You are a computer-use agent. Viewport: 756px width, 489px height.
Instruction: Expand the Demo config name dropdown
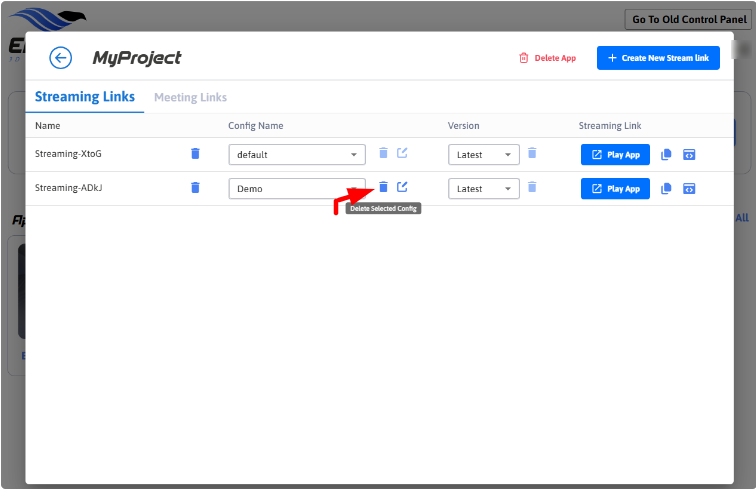pyautogui.click(x=354, y=189)
